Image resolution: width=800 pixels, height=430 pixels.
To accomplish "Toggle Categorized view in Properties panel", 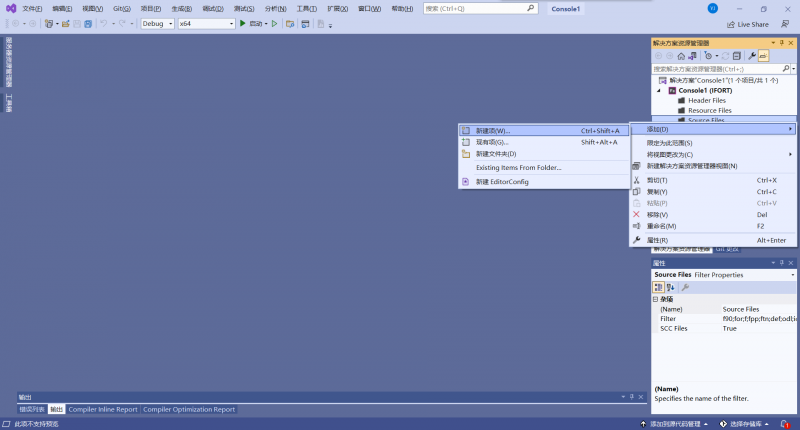I will pyautogui.click(x=659, y=287).
